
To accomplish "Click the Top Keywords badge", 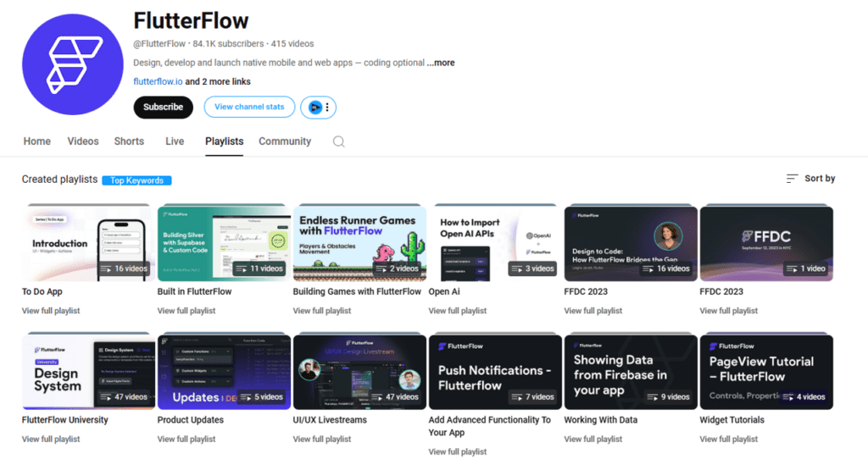I will (x=136, y=180).
